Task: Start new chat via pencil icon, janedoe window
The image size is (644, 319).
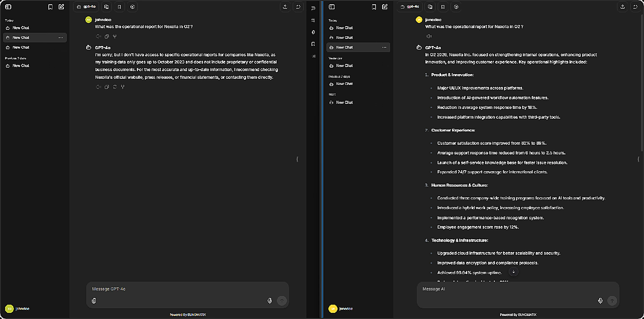Action: tap(385, 7)
